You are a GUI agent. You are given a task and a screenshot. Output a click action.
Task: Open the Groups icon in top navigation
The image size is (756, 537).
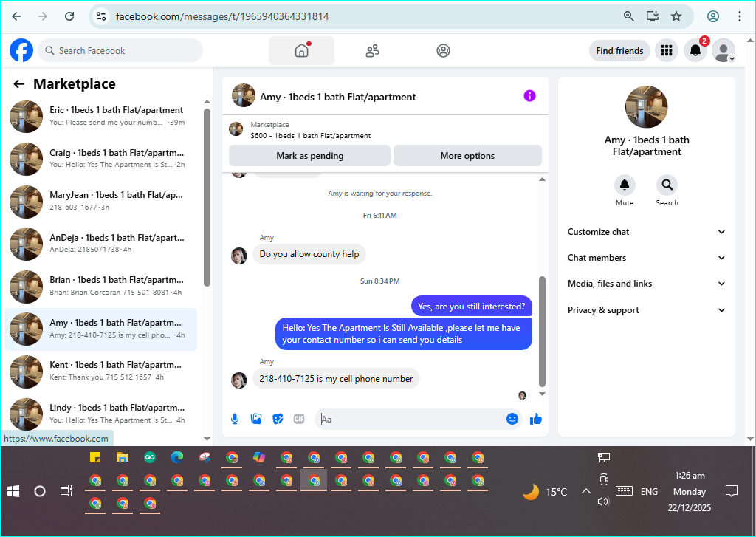click(x=443, y=51)
